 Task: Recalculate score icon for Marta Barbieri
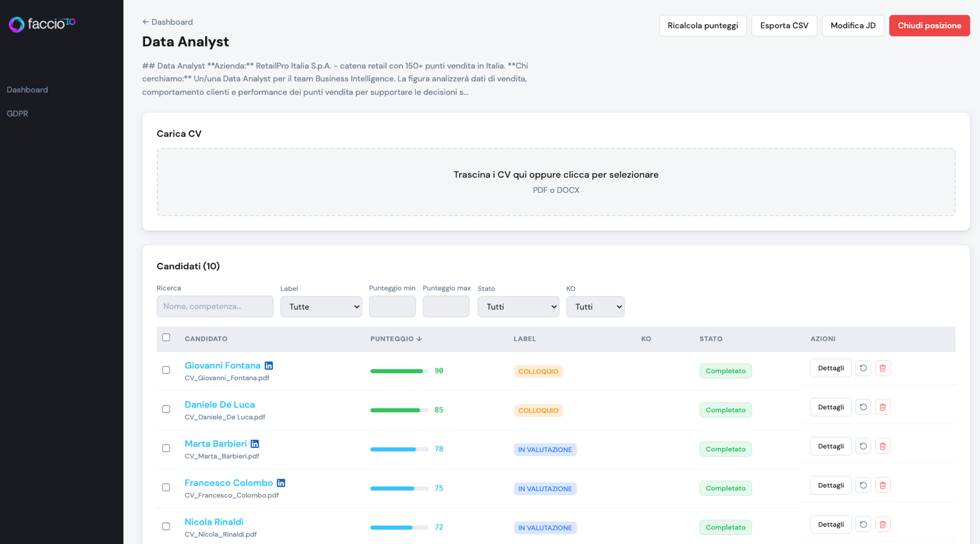(863, 446)
